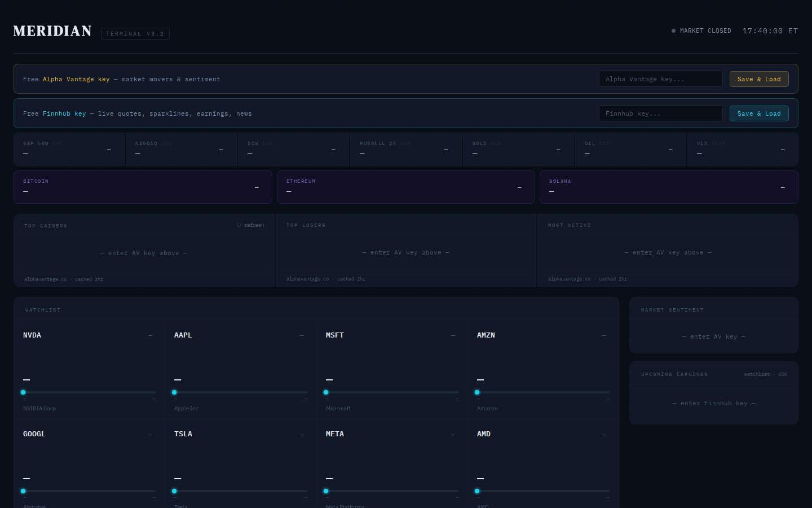The height and width of the screenshot is (508, 812).
Task: Select the Russell 2K index card
Action: pyautogui.click(x=405, y=149)
